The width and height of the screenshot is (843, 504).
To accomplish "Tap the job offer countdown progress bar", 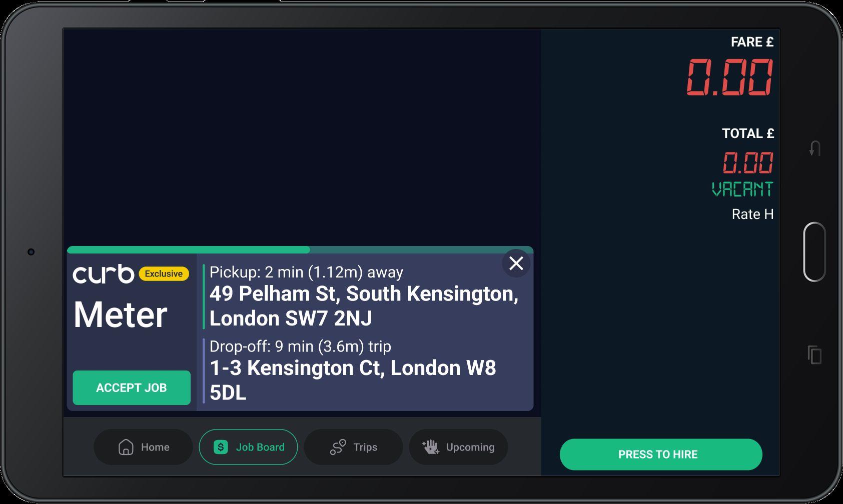I will click(x=300, y=249).
